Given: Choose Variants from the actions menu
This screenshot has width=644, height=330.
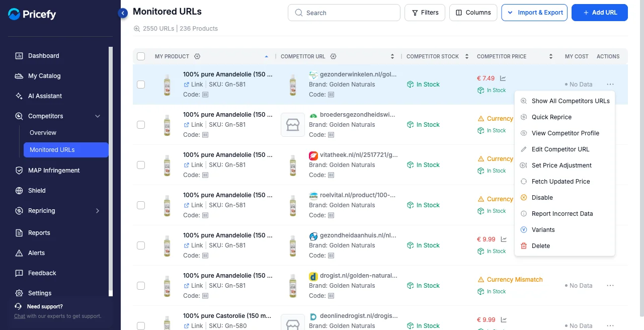Looking at the screenshot, I should (565, 230).
